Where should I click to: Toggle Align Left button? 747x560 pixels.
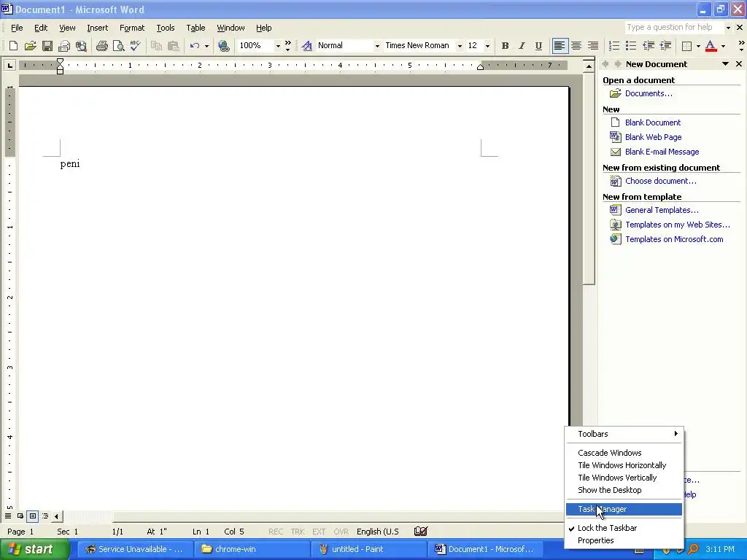click(560, 46)
